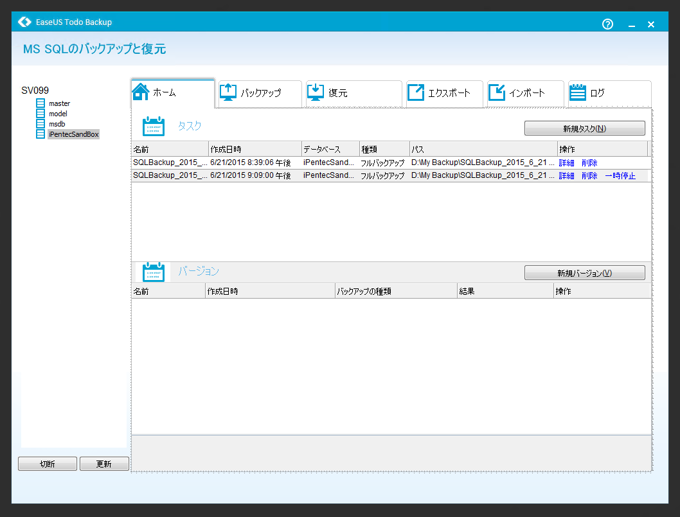Sort tasks by 名前 column header
Image resolution: width=680 pixels, height=517 pixels.
point(170,149)
